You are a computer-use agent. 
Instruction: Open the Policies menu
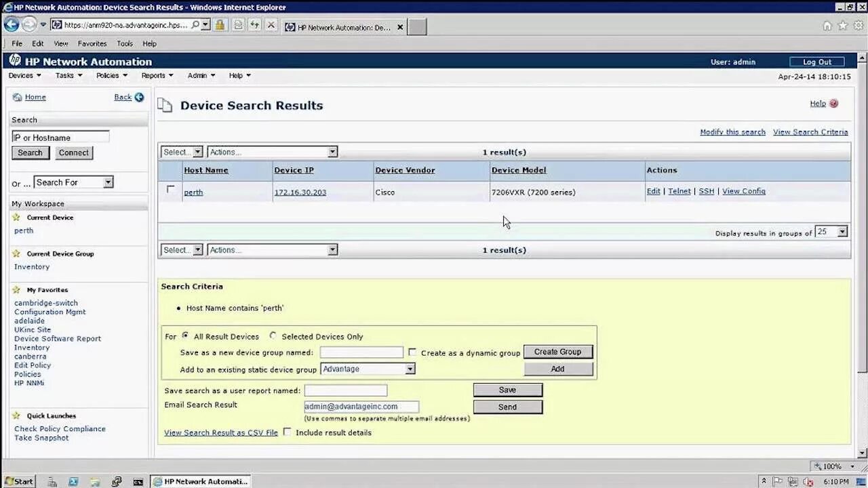(111, 75)
